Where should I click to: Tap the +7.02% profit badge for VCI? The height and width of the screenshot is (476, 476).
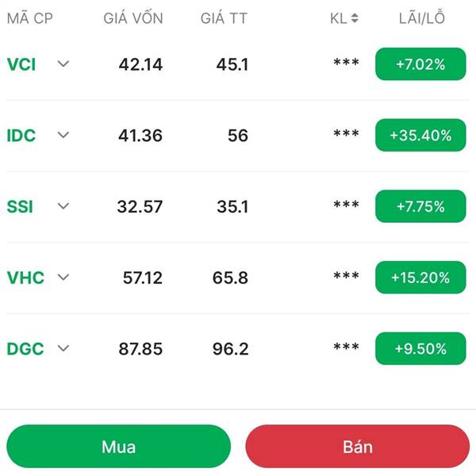[x=420, y=64]
